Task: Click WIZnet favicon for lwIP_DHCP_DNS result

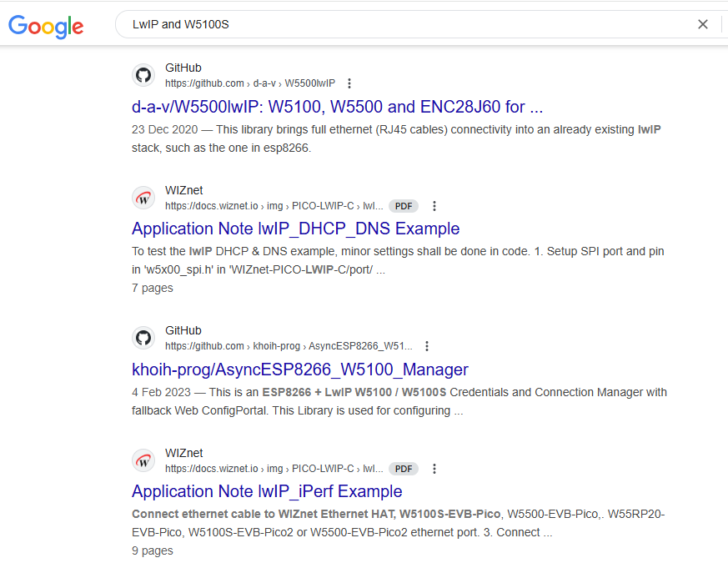Action: click(x=143, y=198)
